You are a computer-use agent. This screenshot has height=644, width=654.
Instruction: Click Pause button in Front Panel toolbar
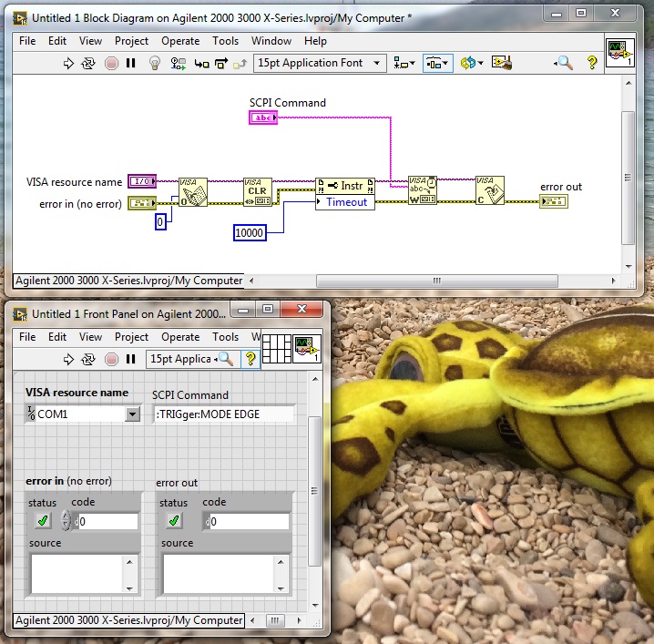(x=131, y=359)
